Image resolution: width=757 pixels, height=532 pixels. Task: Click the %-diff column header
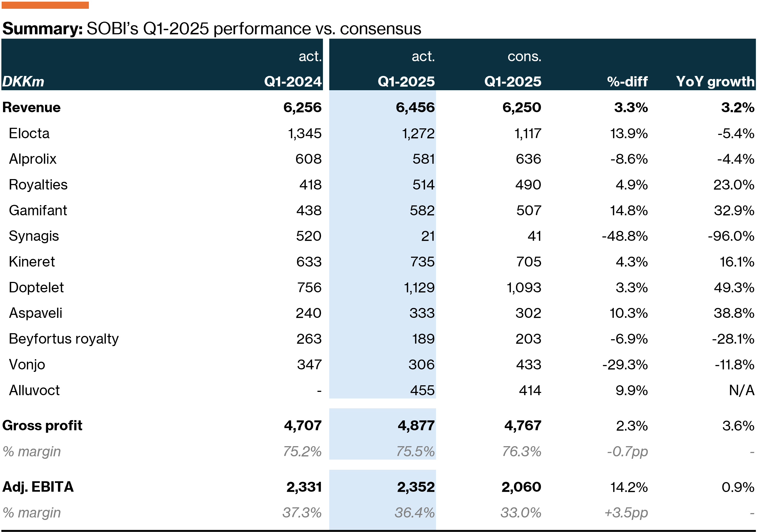pos(627,81)
